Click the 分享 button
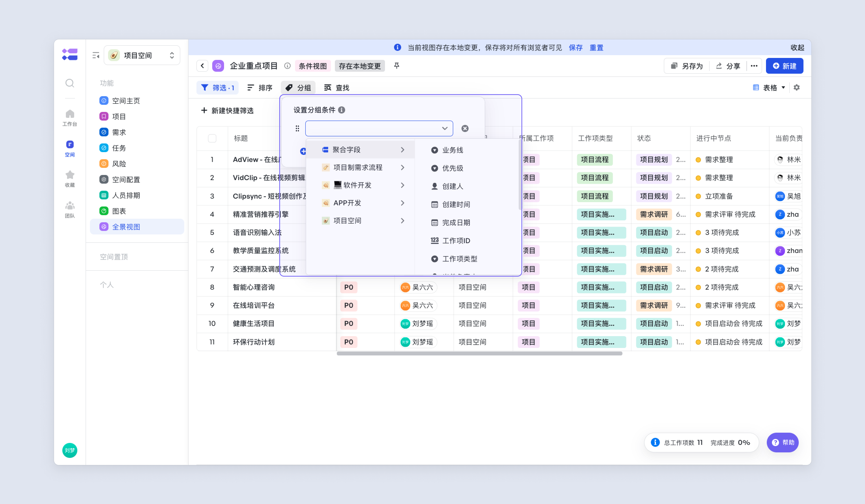 (728, 66)
